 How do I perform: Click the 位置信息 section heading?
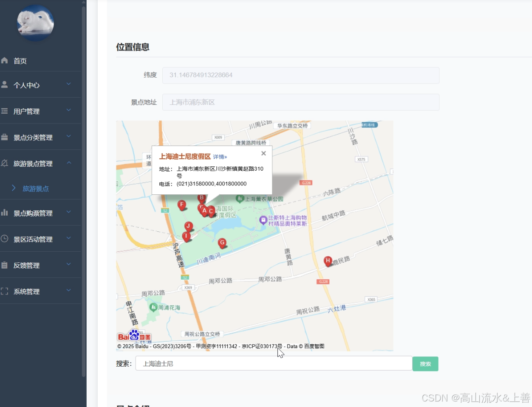133,47
